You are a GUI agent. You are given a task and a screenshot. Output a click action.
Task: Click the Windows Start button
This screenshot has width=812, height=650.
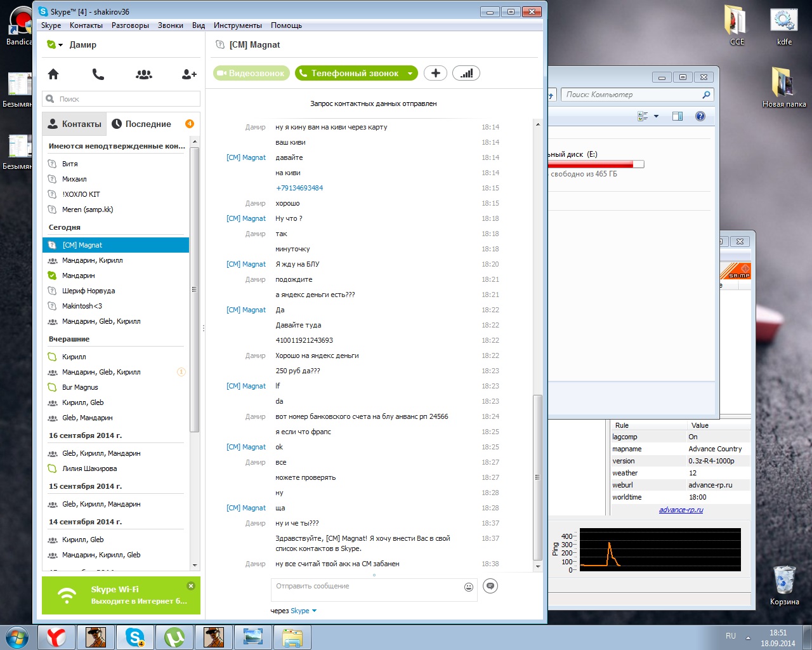pos(17,637)
